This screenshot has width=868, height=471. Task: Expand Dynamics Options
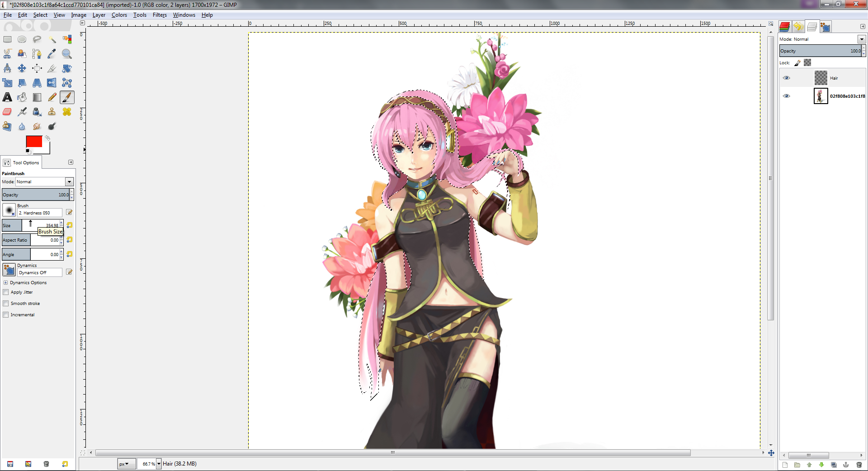(6, 283)
